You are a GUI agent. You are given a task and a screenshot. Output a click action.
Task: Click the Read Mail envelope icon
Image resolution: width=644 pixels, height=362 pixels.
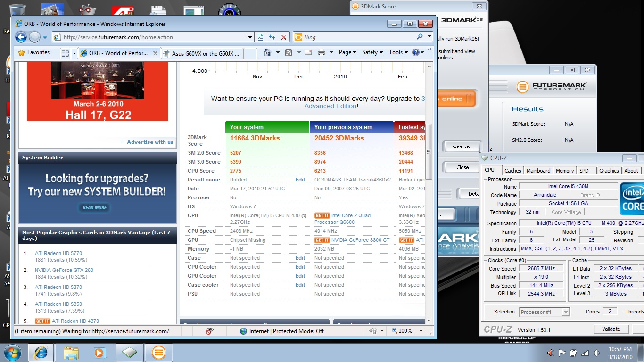308,52
